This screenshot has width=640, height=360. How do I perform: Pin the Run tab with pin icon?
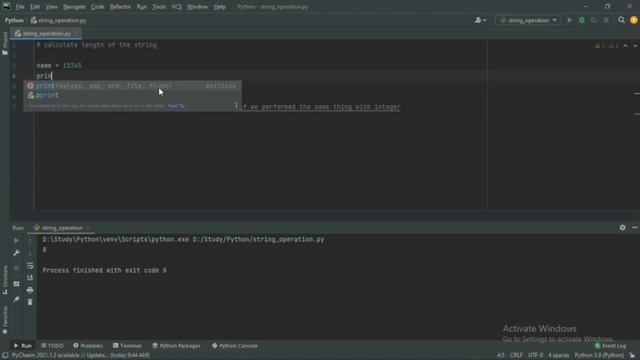click(x=16, y=299)
